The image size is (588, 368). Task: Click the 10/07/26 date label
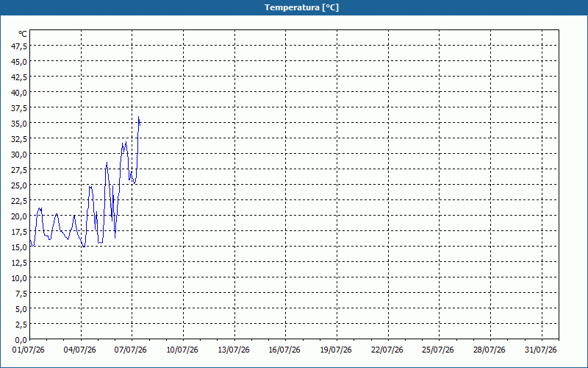pyautogui.click(x=182, y=350)
